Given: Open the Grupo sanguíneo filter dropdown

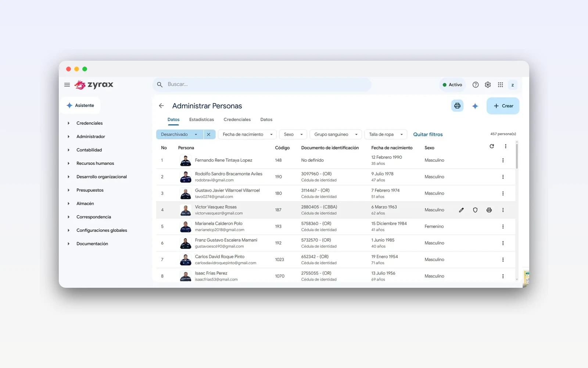Looking at the screenshot, I should point(336,134).
